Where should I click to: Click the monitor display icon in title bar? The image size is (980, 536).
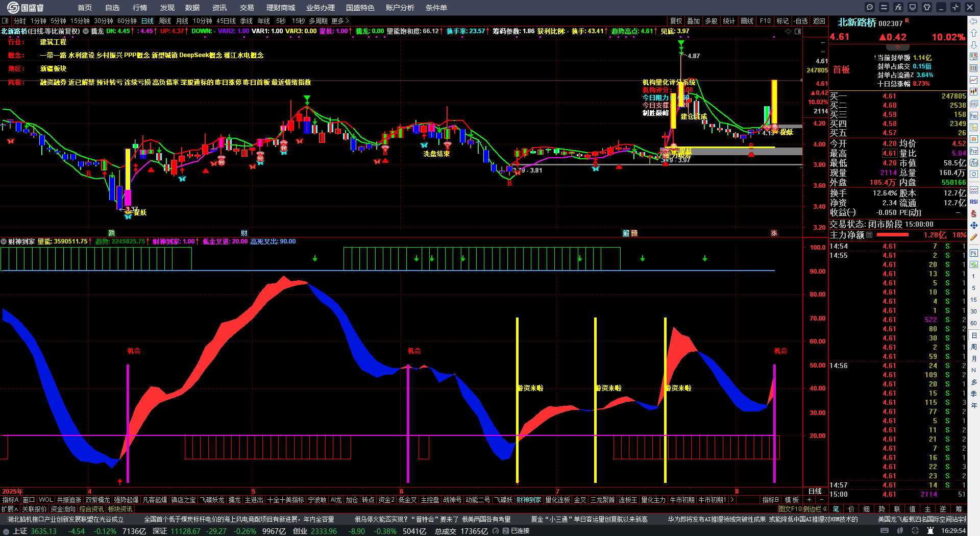pyautogui.click(x=913, y=7)
